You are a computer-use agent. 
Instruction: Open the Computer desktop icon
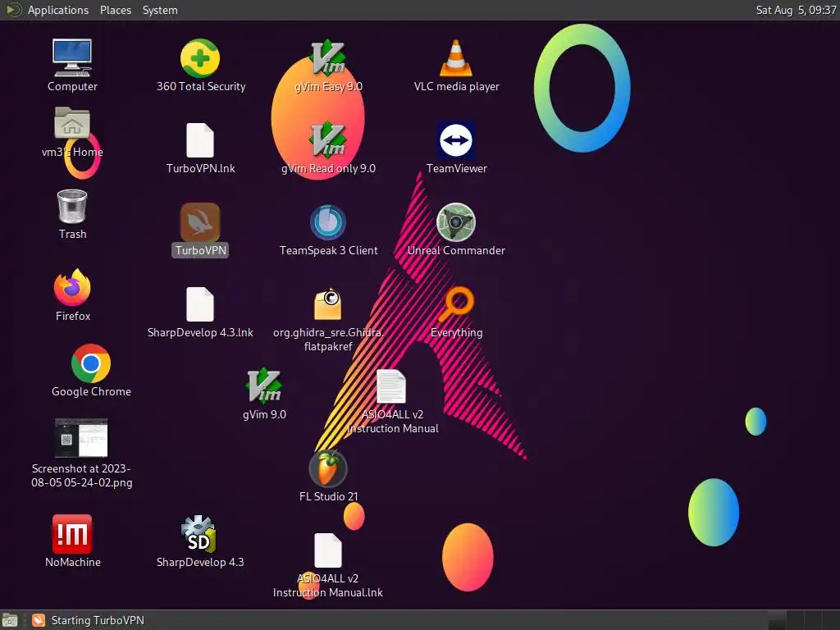pyautogui.click(x=72, y=58)
